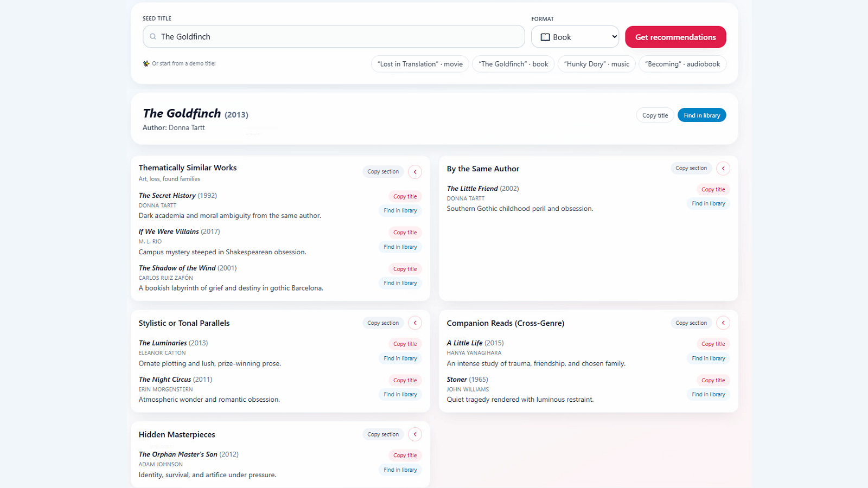868x488 pixels.
Task: Select the Lost in Translation movie demo chip
Action: coord(419,63)
